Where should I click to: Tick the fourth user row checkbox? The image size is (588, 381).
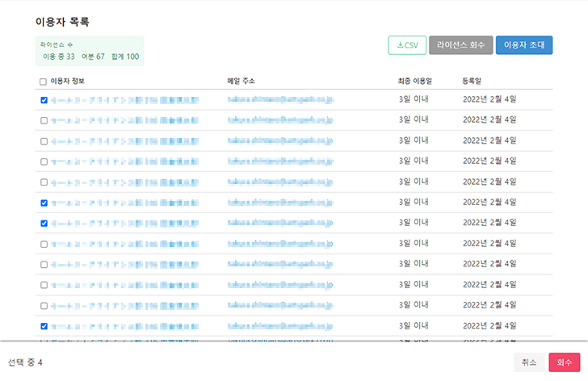(44, 162)
